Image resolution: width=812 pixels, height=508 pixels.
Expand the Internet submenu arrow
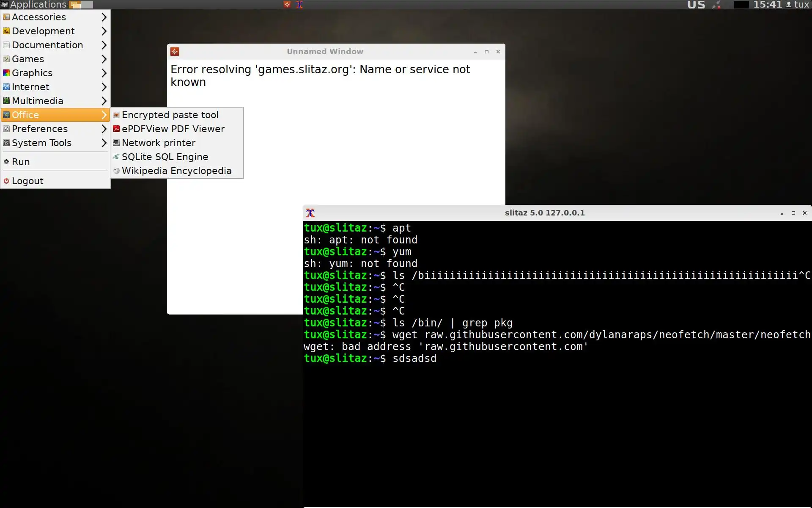(x=104, y=87)
